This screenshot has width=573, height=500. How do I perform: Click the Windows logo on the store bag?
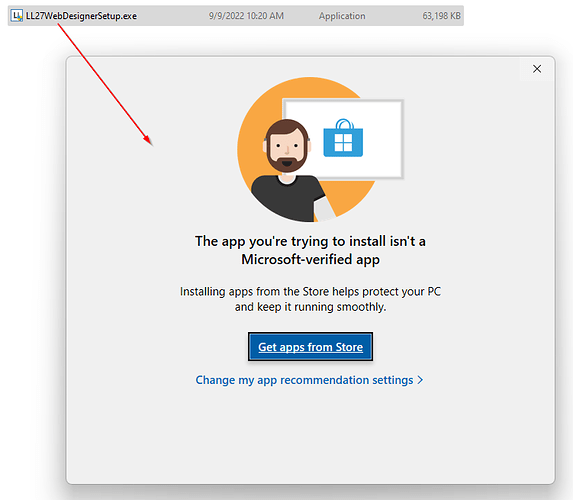(x=343, y=143)
